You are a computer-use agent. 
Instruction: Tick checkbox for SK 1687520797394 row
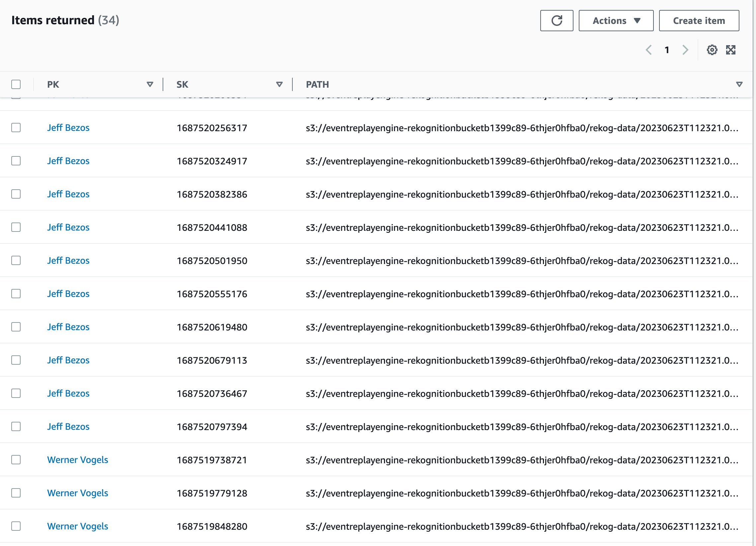[16, 426]
